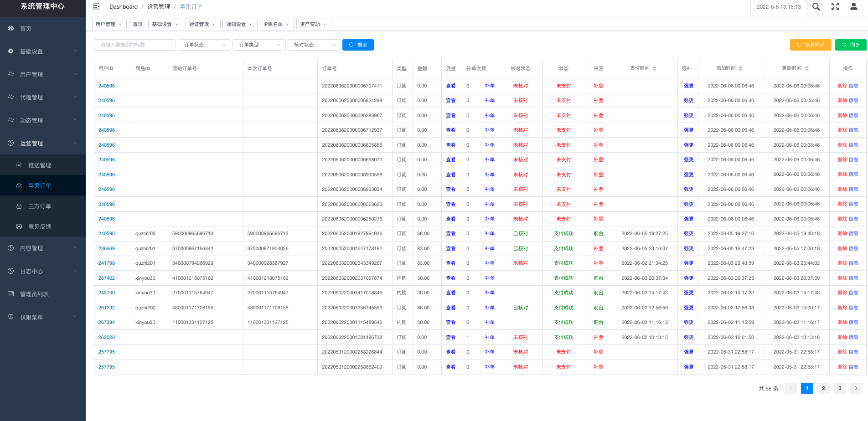Expand 代理管理 menu chevron
Screen dimensions: 868x421
point(75,97)
